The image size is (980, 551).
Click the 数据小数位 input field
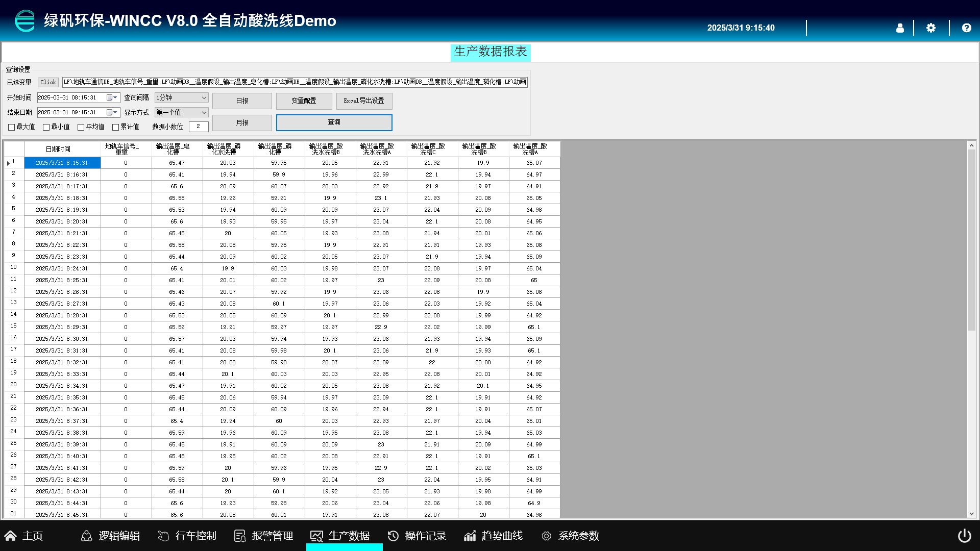pyautogui.click(x=198, y=127)
